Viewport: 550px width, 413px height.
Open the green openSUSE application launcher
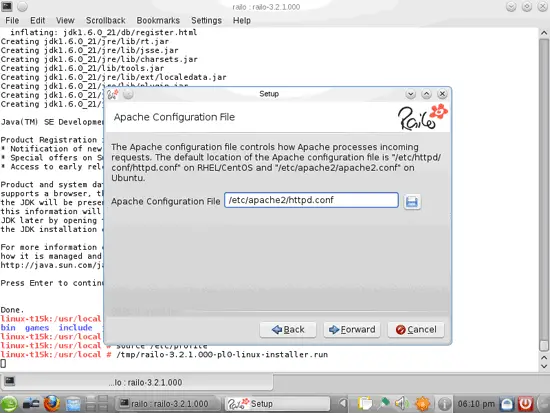(x=9, y=404)
